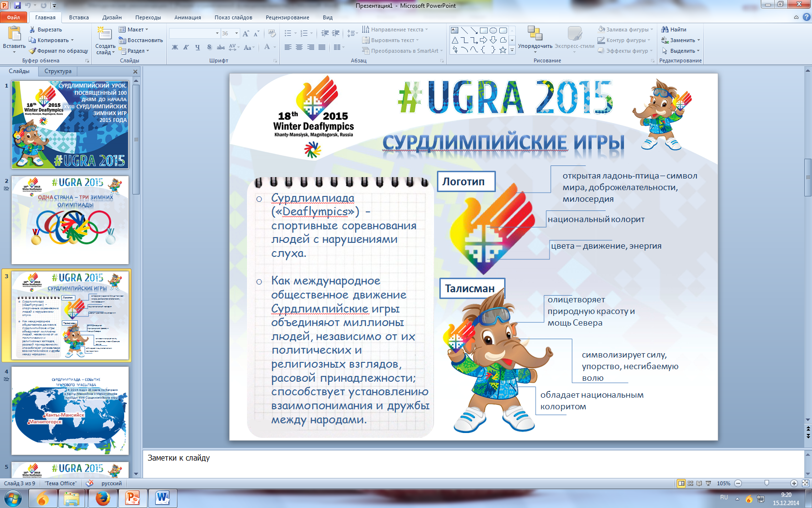Open font name dropdown
Viewport: 812px width, 508px height.
(217, 33)
